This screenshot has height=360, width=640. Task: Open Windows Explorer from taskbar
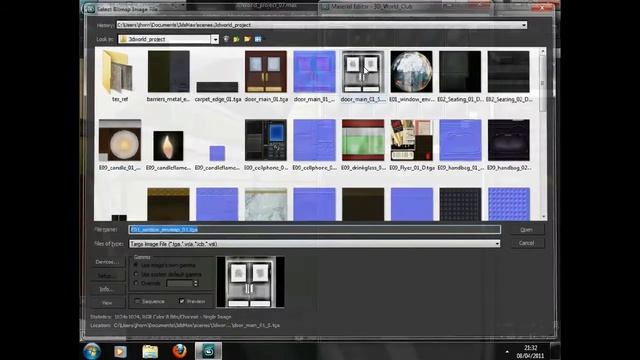tap(150, 351)
